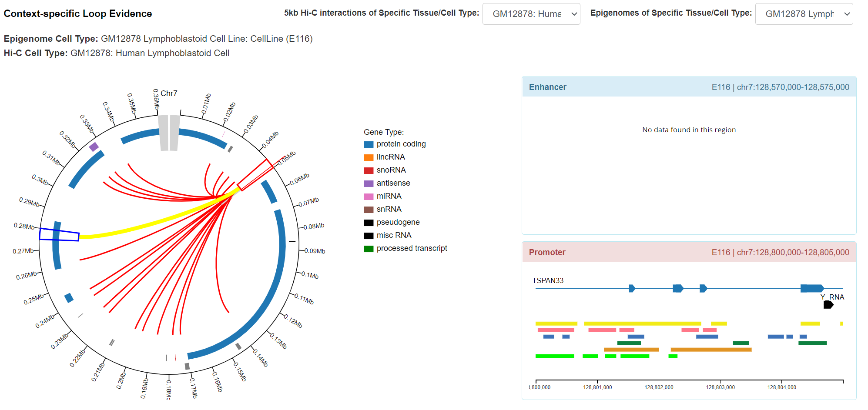Open the Hi-C interactions cell type dropdown

click(x=531, y=14)
